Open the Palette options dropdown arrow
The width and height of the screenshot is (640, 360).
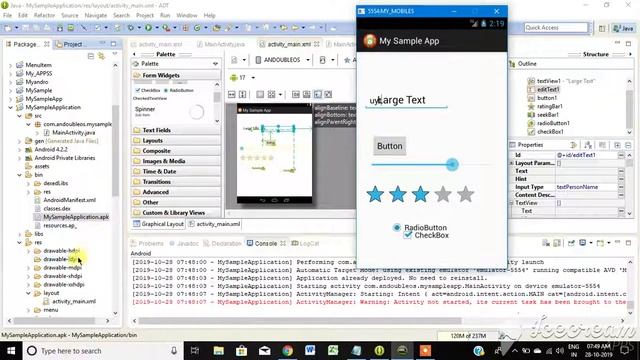pyautogui.click(x=215, y=64)
